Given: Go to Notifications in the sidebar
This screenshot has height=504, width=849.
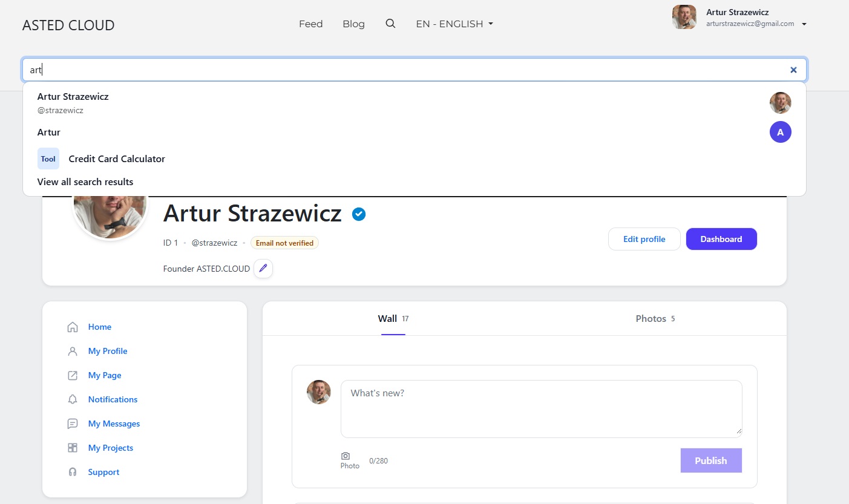Looking at the screenshot, I should tap(113, 399).
